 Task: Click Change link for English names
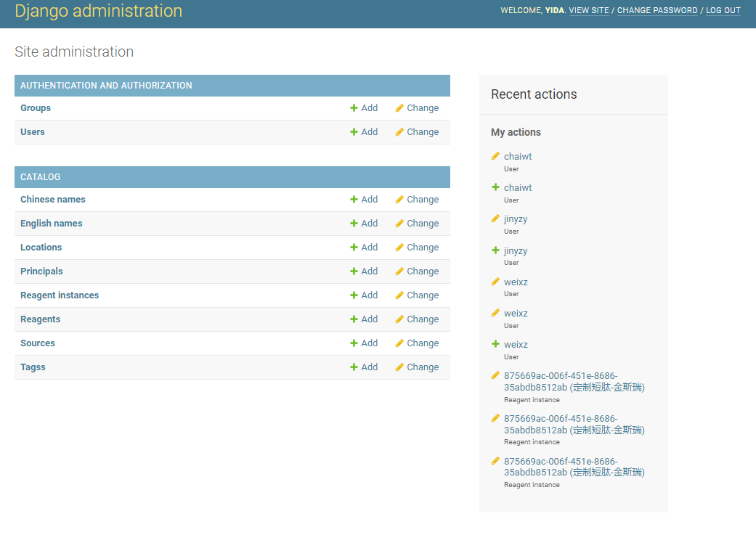click(x=423, y=223)
